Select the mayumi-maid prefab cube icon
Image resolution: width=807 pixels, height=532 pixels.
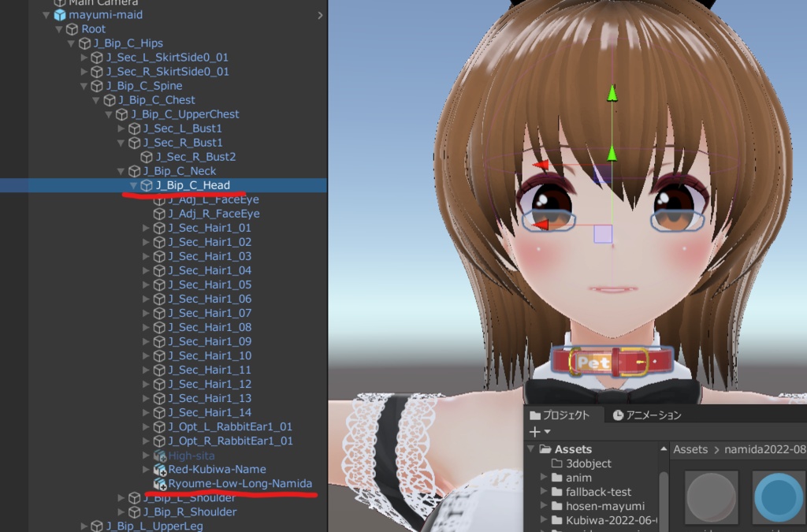[59, 14]
